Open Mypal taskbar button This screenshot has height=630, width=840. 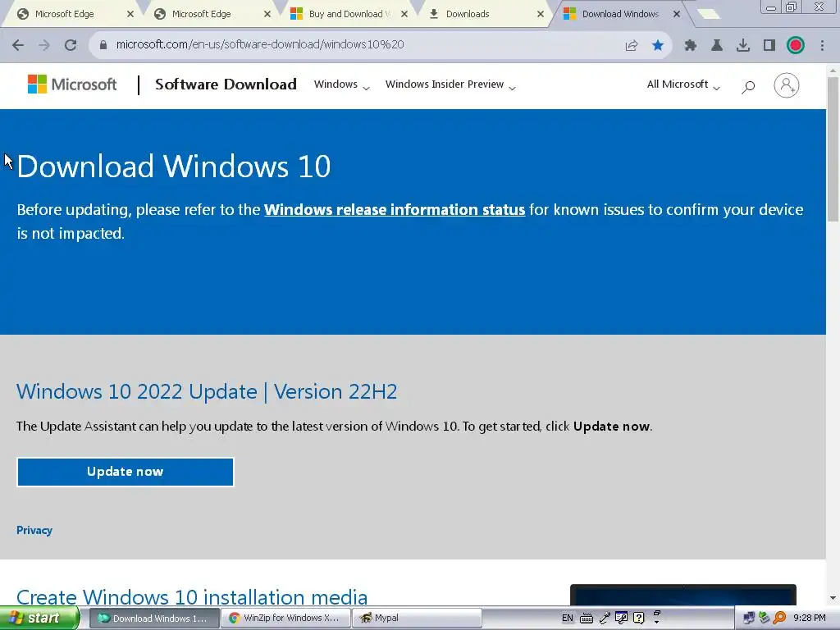click(x=417, y=619)
